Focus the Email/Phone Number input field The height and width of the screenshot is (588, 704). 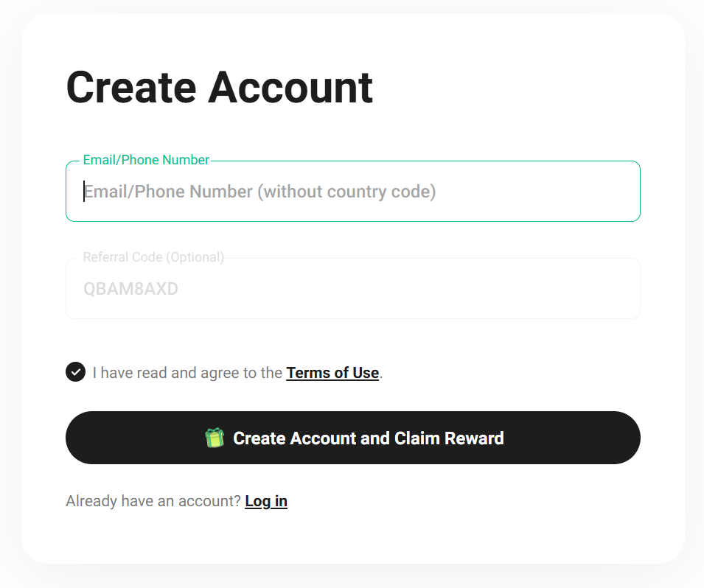pyautogui.click(x=352, y=192)
